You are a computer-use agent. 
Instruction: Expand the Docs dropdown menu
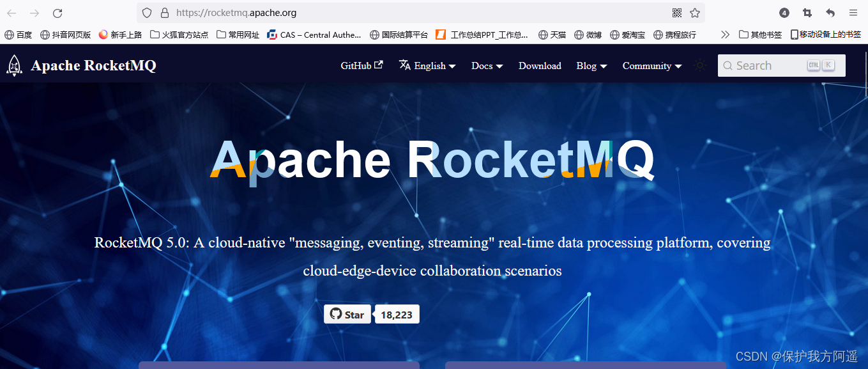487,66
